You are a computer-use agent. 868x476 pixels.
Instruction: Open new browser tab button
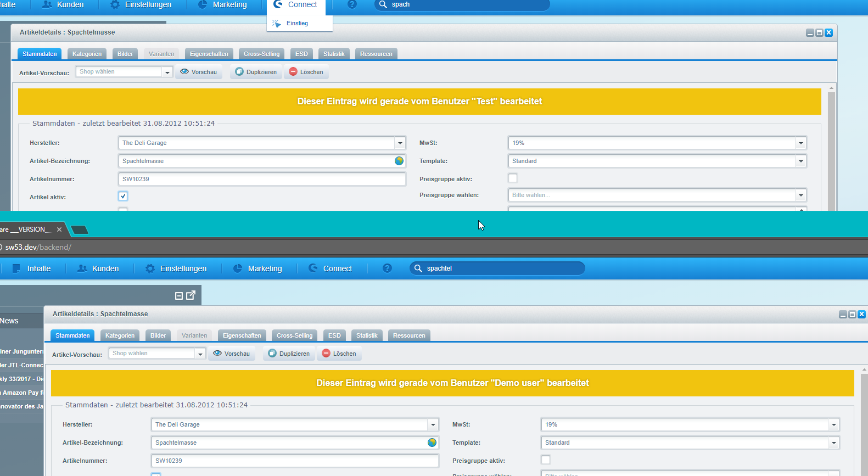[80, 229]
